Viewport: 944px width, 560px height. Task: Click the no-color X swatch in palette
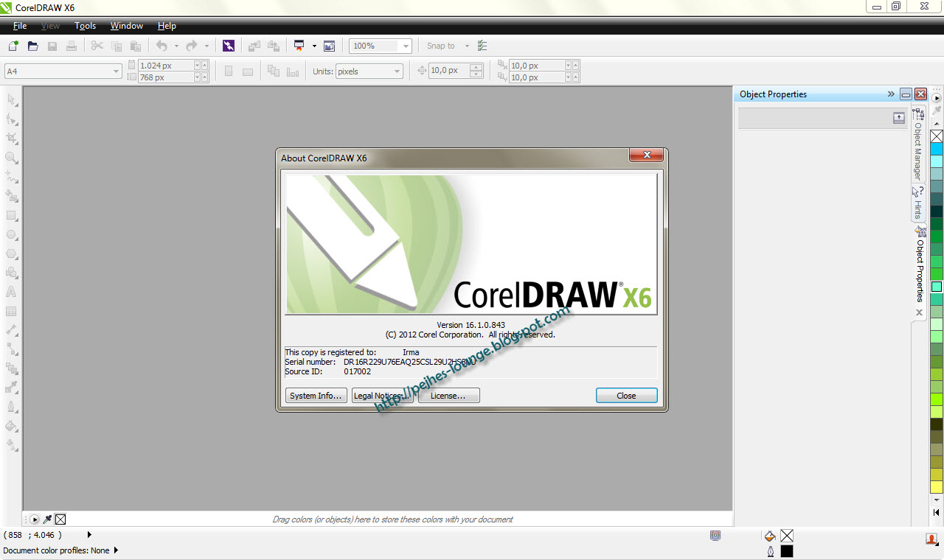coord(937,136)
